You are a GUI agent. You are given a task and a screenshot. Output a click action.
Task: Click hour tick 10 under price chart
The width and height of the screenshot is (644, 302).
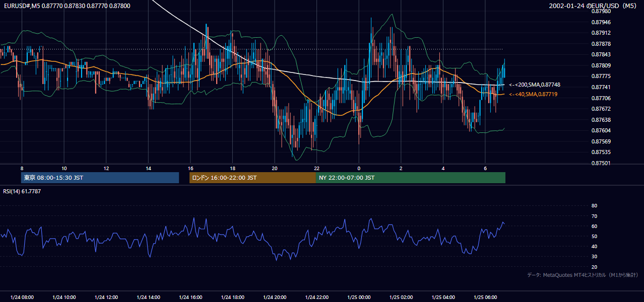(x=64, y=168)
